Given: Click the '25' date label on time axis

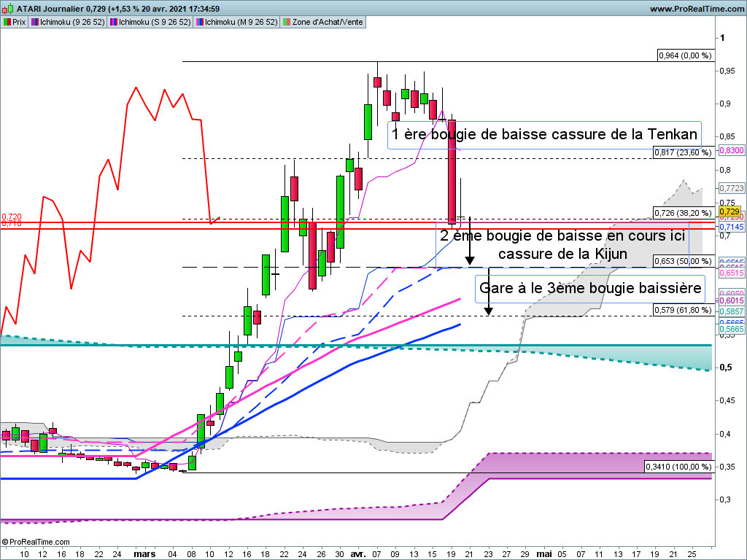Looking at the screenshot, I should click(x=692, y=554).
